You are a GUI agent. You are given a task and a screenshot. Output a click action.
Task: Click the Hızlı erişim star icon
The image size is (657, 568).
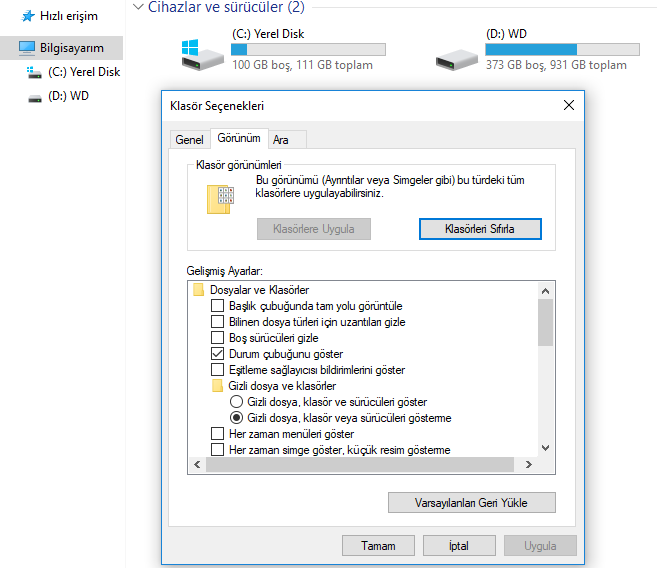pos(28,16)
